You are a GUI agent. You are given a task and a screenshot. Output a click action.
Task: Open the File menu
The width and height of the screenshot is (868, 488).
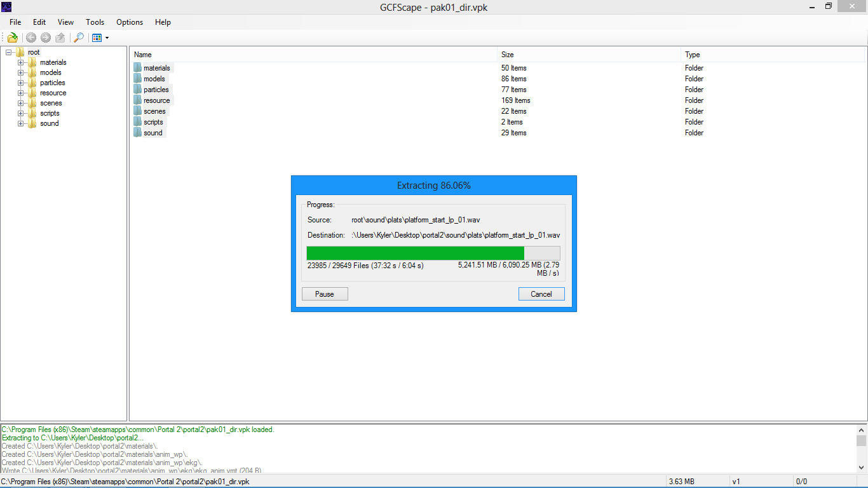[15, 22]
